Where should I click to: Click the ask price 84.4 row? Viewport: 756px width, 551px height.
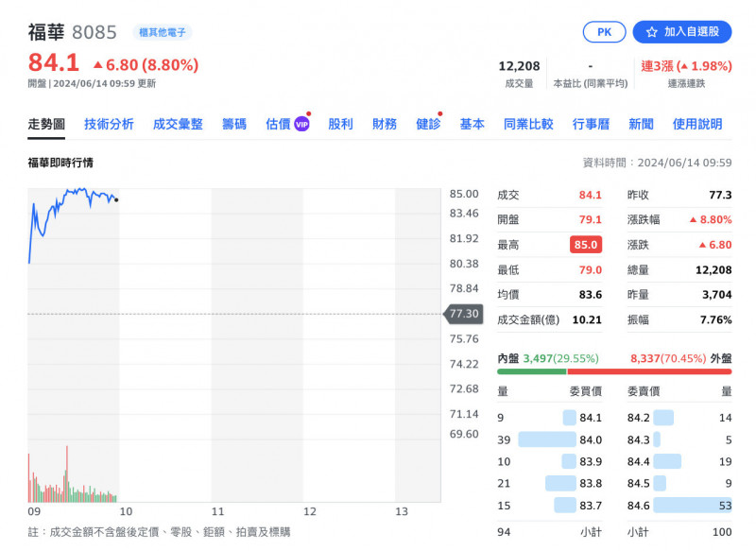click(679, 461)
